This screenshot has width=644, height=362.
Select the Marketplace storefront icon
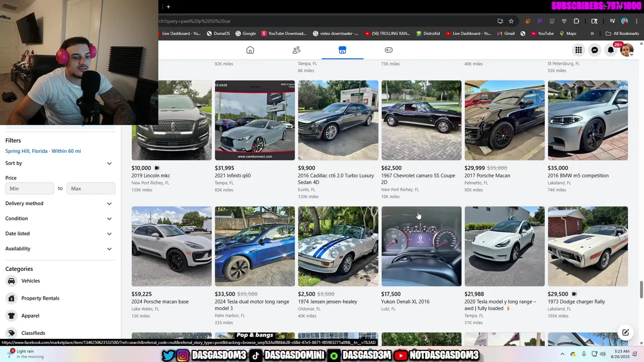click(342, 50)
